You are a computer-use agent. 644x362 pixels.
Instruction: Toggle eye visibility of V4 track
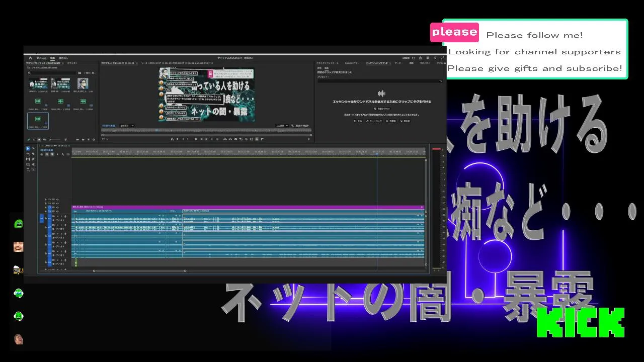57,200
